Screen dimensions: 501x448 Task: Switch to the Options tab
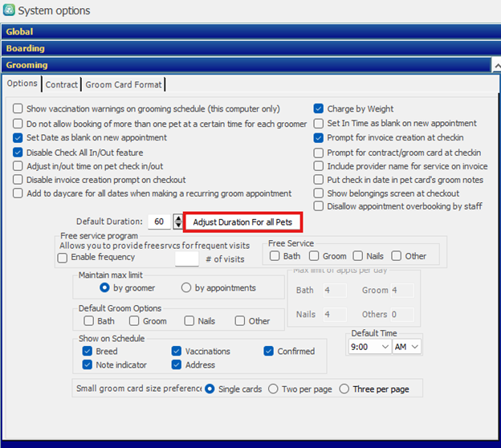tap(22, 83)
